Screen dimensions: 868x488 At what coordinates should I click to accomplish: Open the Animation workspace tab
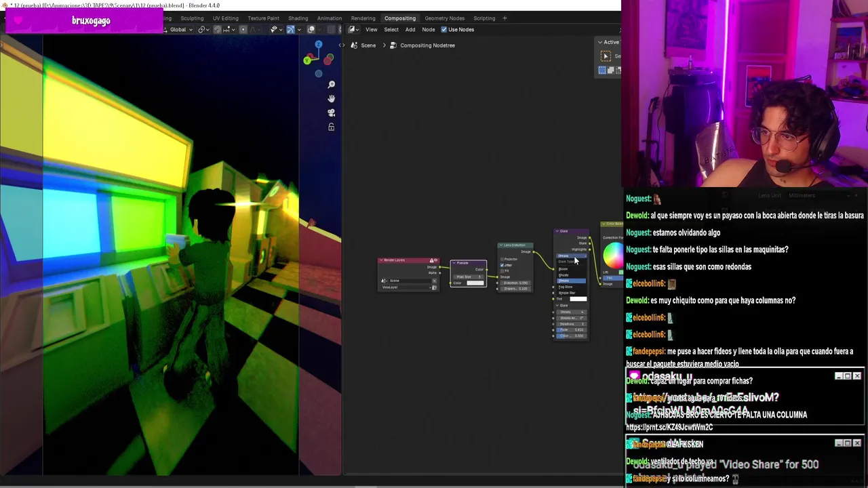pos(330,18)
